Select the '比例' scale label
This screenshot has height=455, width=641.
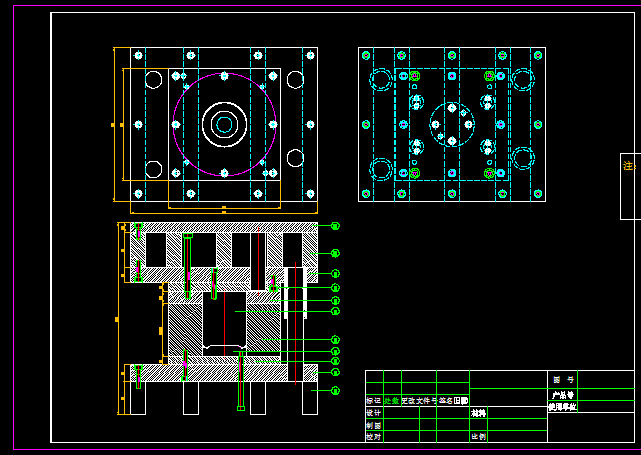pos(478,437)
